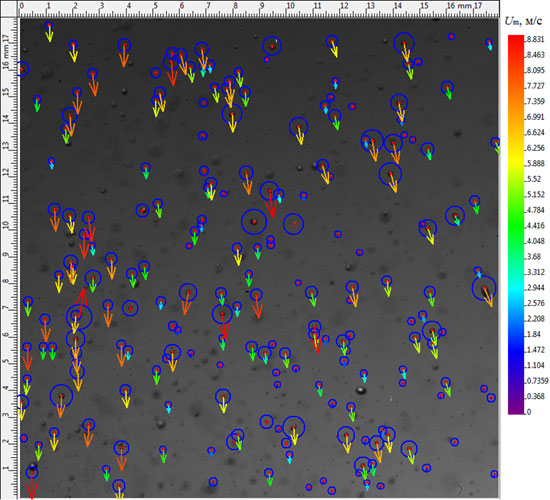This screenshot has width=550, height=500.
Task: Click the 17 mark on the horizontal ruler
Action: click(x=478, y=6)
